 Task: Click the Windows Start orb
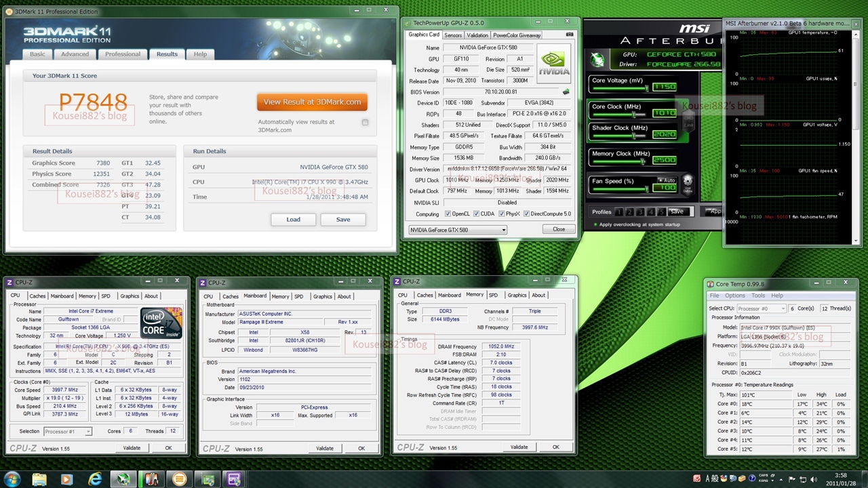tap(12, 479)
